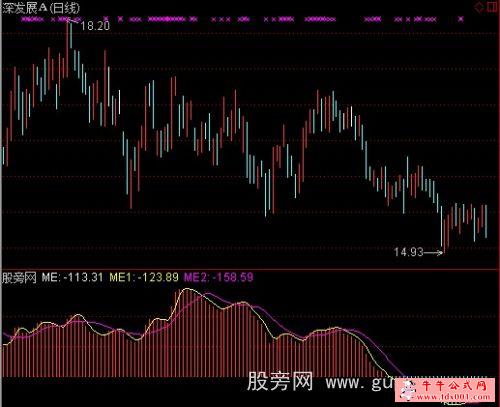
Task: Click the large 股旁网 watermark text
Action: [280, 382]
